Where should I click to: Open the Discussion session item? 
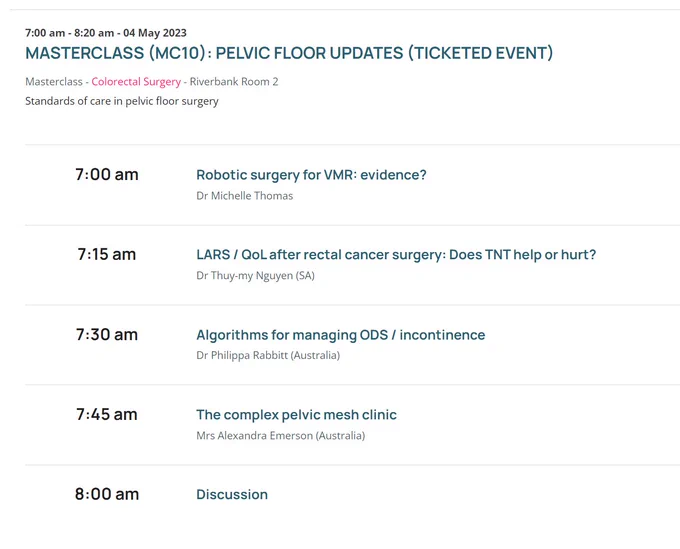pos(232,494)
